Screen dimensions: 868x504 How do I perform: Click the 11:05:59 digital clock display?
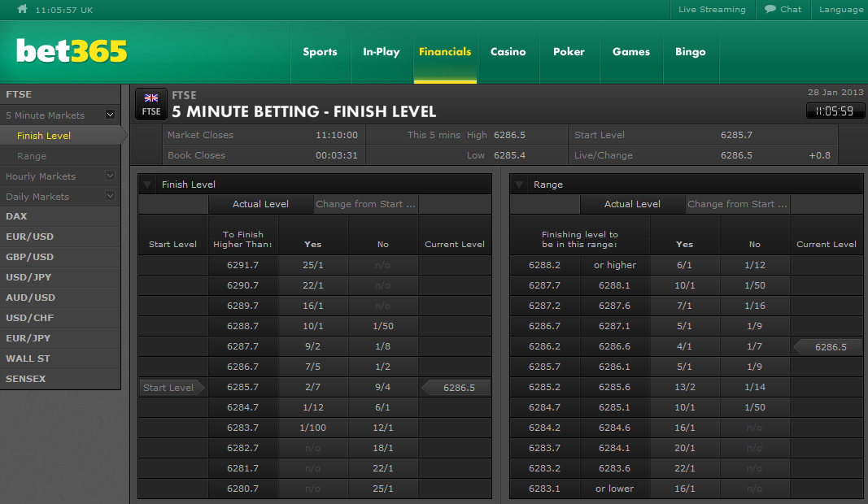click(x=835, y=111)
